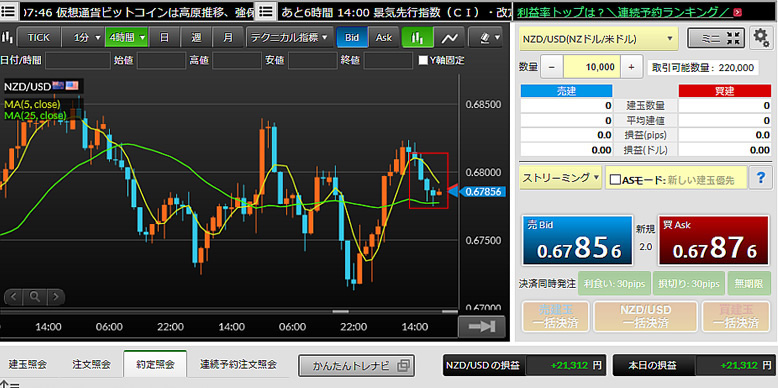Open the ストリーミング order type dropdown
Image resolution: width=778 pixels, height=388 pixels.
[x=560, y=178]
